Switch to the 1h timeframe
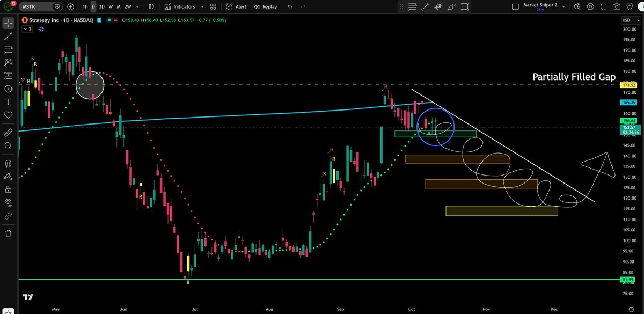 tap(85, 6)
